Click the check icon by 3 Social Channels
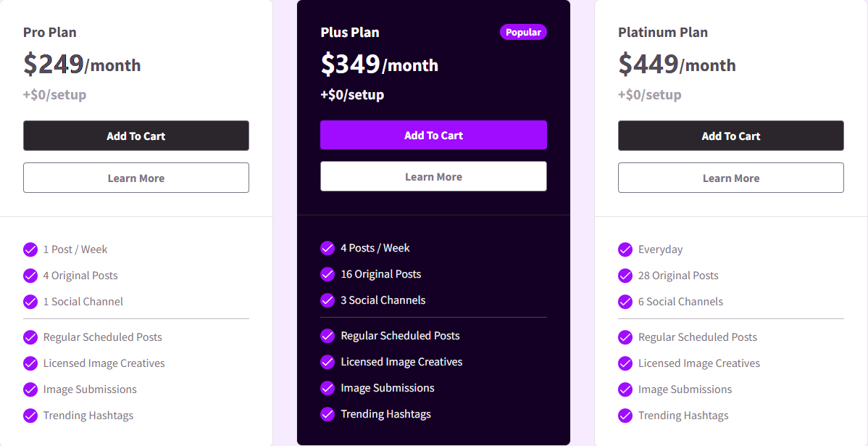This screenshot has width=868, height=446. tap(327, 300)
